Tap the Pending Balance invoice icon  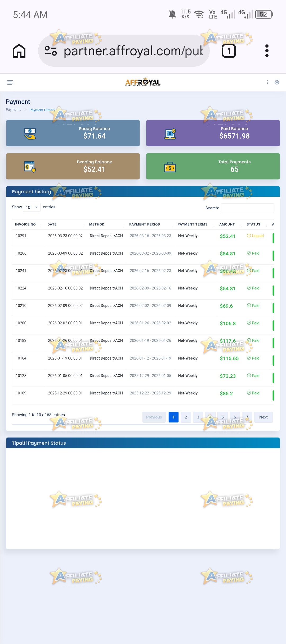click(x=30, y=167)
